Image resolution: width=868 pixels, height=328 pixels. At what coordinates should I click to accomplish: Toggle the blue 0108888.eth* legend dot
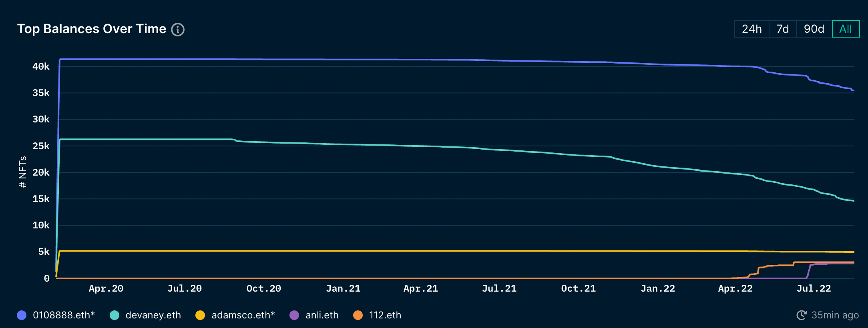tap(22, 315)
